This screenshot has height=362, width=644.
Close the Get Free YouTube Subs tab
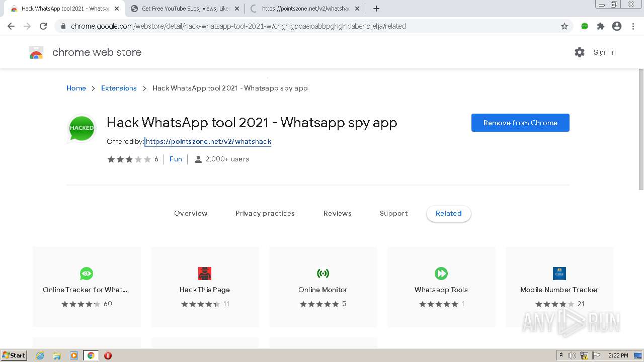(237, 9)
